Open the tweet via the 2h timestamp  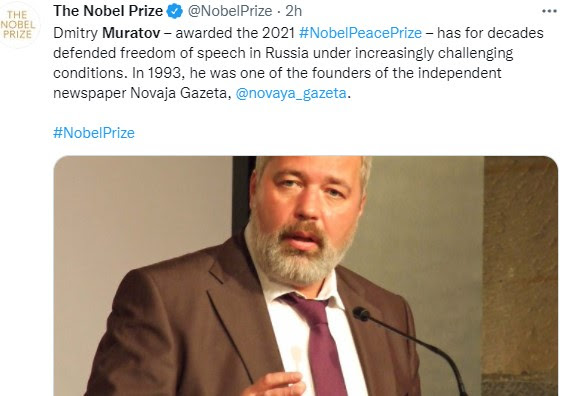click(x=293, y=11)
